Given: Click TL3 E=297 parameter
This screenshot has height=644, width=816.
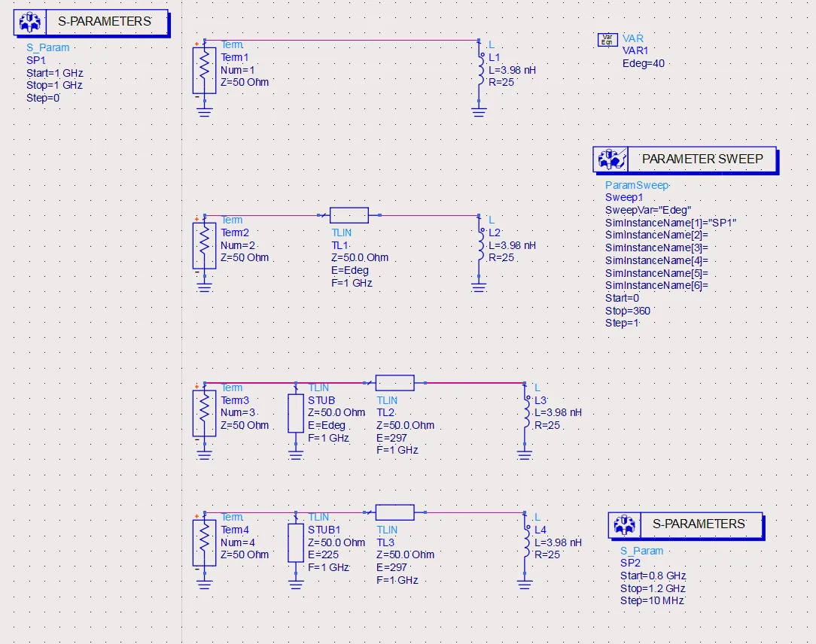Looking at the screenshot, I should [392, 567].
